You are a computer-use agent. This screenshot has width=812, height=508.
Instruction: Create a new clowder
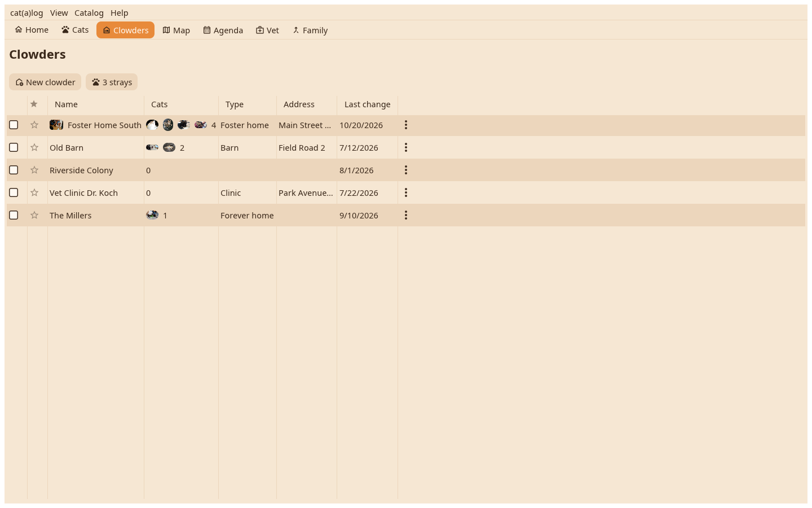coord(45,82)
